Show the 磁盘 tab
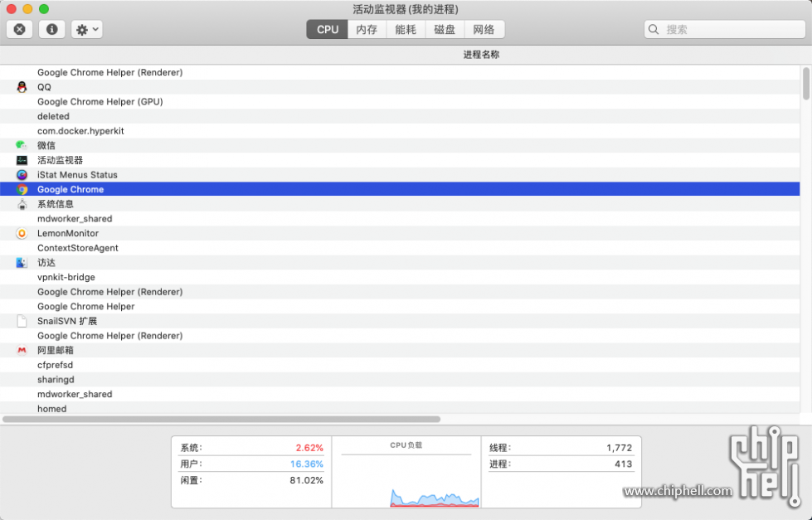The width and height of the screenshot is (812, 520). 445,30
